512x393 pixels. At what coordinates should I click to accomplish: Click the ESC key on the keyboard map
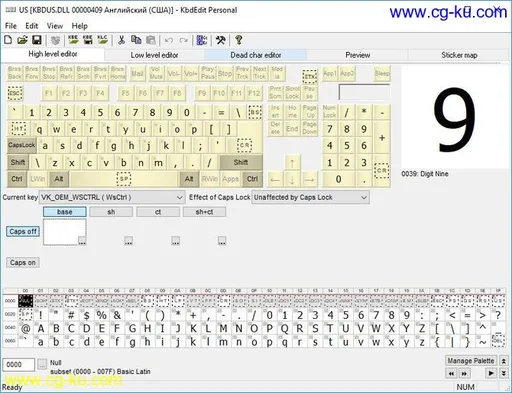coord(15,93)
